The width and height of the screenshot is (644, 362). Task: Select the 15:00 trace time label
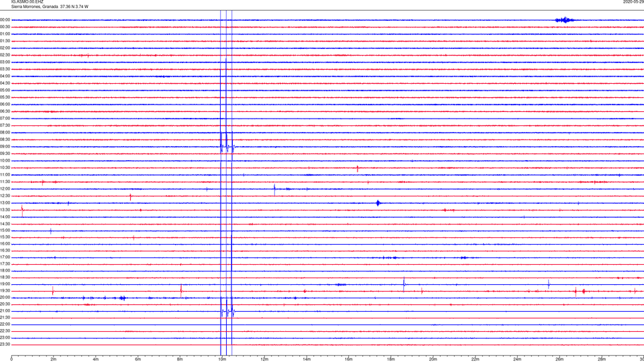pos(5,230)
